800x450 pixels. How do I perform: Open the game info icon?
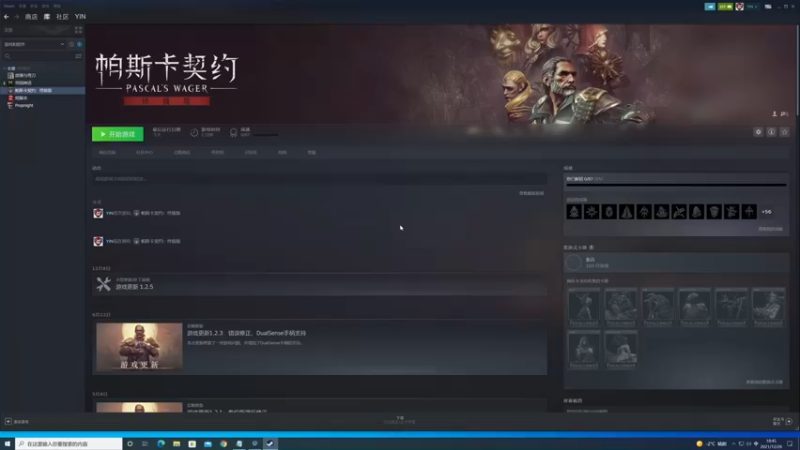click(x=771, y=132)
